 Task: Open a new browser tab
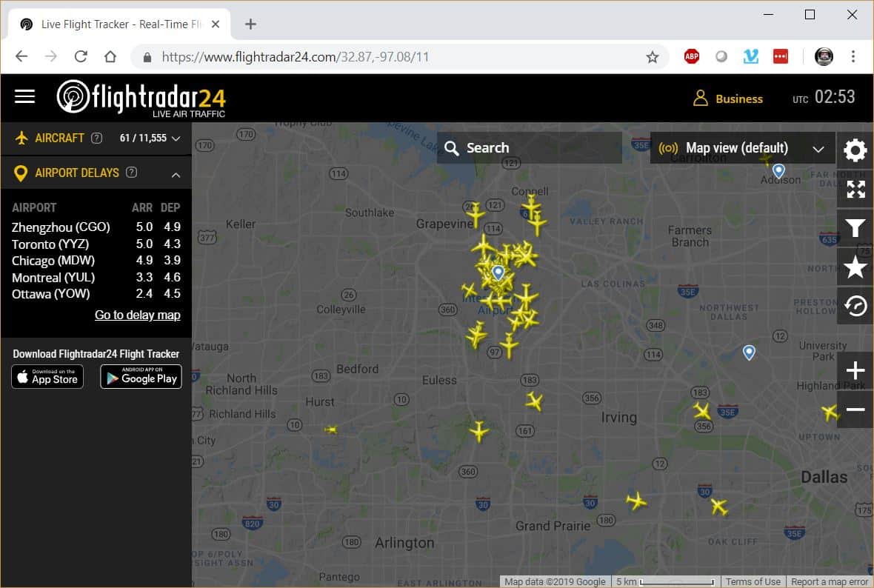coord(251,24)
